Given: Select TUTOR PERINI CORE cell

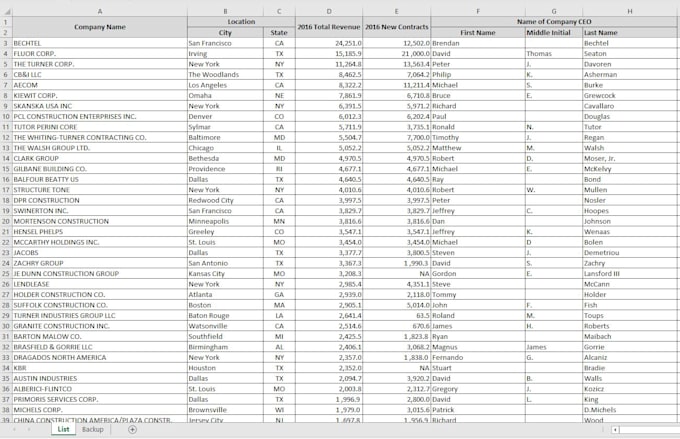Looking at the screenshot, I should click(100, 127).
